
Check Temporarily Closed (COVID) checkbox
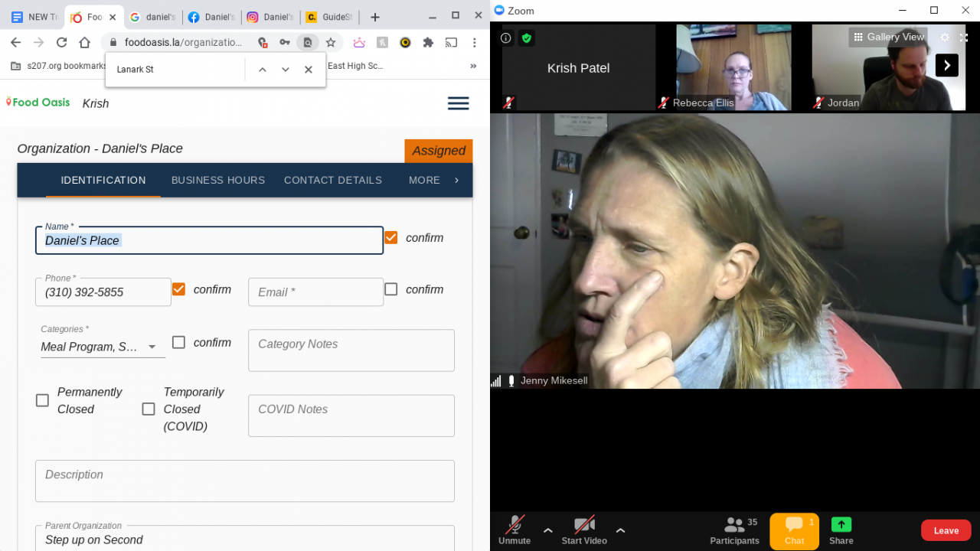click(x=149, y=409)
